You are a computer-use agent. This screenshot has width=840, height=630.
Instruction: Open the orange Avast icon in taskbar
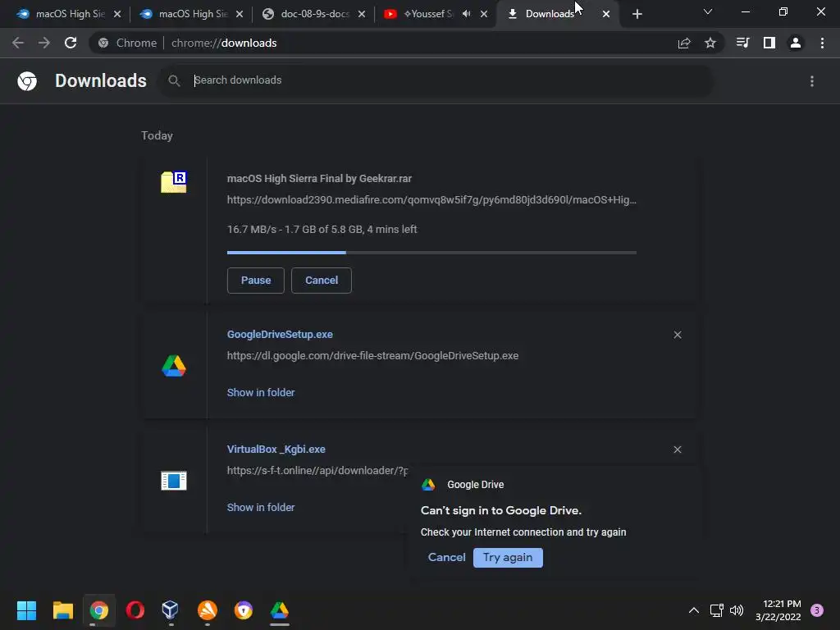coord(208,610)
